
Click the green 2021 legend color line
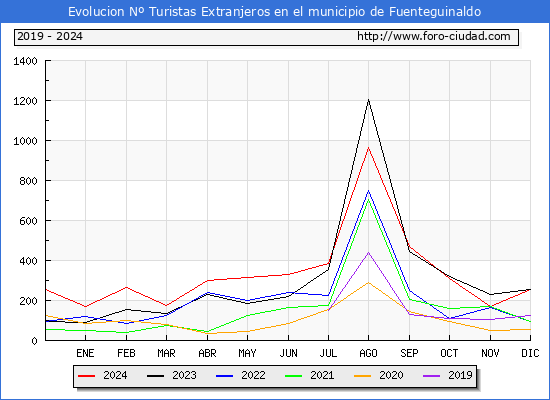(x=294, y=376)
